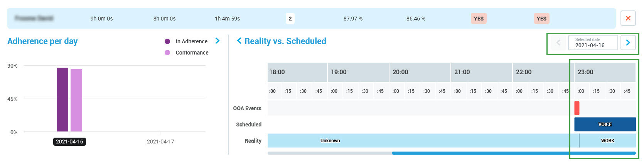
Task: Close the agent detail row
Action: click(x=628, y=18)
